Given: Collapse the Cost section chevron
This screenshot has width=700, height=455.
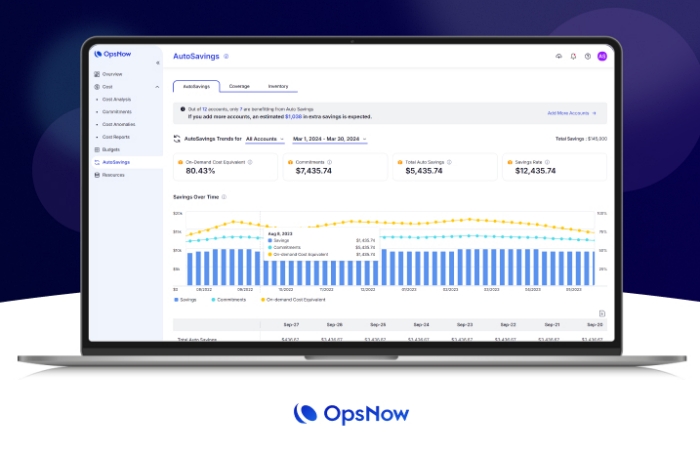Looking at the screenshot, I should (x=157, y=87).
